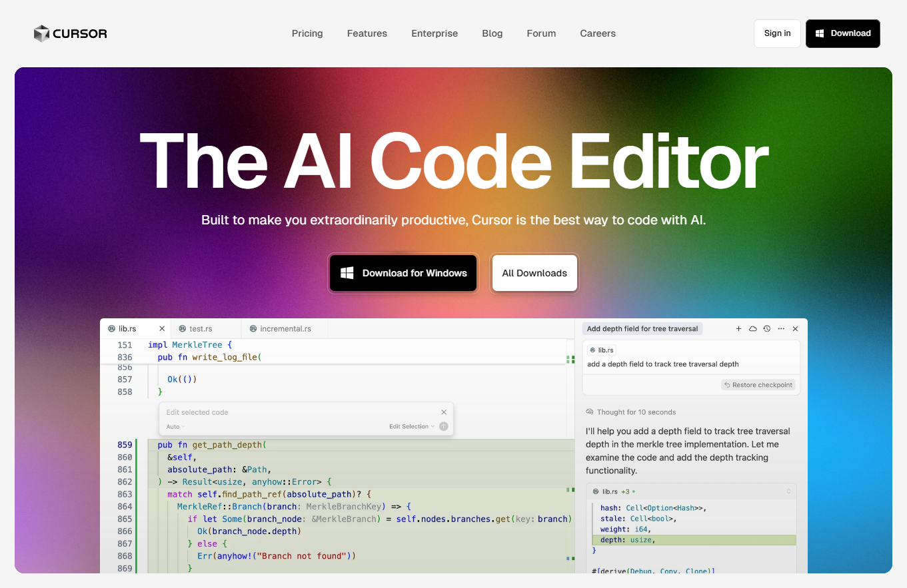Select the Add depth field for tree traversal chat tab
The height and width of the screenshot is (588, 907).
642,329
